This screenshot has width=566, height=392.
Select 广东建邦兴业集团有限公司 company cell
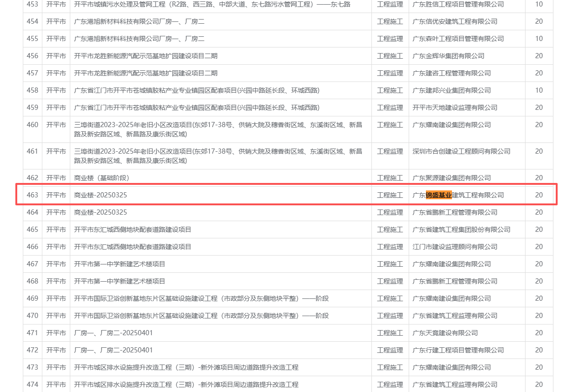point(451,90)
